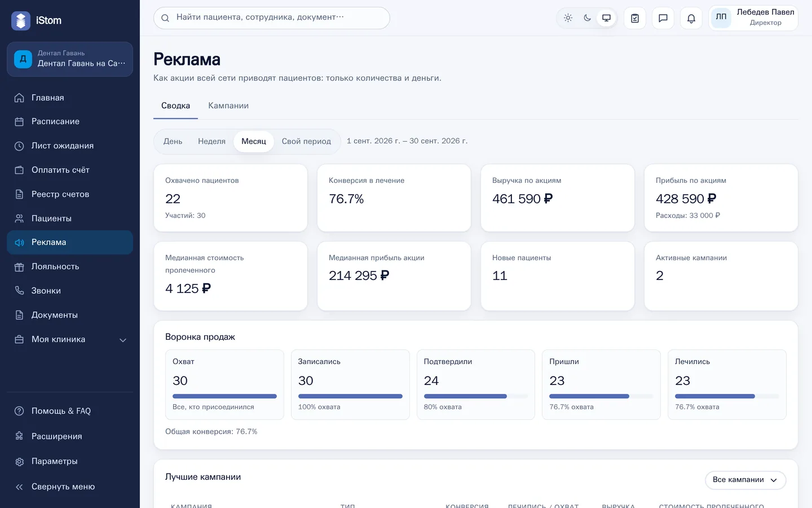Click the Пришли funnel progress bar
Image resolution: width=812 pixels, height=508 pixels.
(601, 396)
